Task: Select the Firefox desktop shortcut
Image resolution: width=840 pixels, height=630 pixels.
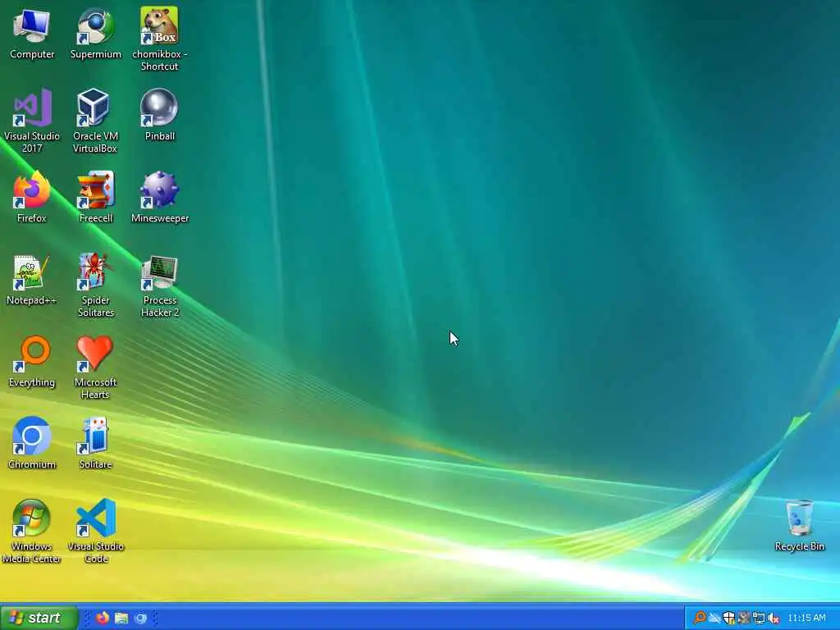Action: point(32,197)
